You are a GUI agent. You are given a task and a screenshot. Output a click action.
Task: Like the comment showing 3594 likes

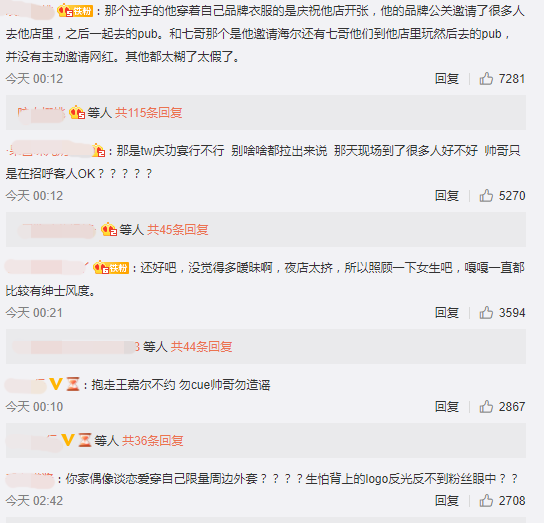[486, 313]
